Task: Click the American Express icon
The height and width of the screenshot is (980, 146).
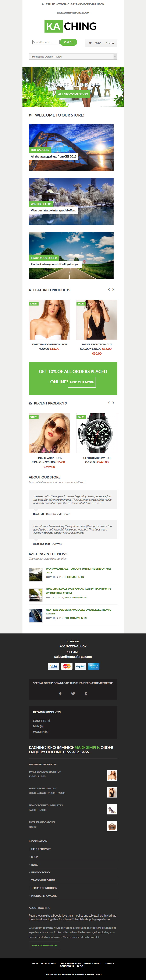Action: click(93, 666)
